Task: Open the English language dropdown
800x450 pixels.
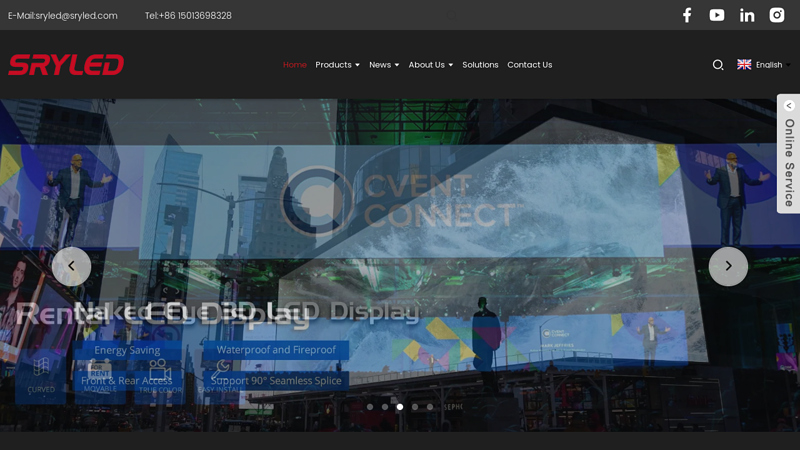Action: click(764, 65)
